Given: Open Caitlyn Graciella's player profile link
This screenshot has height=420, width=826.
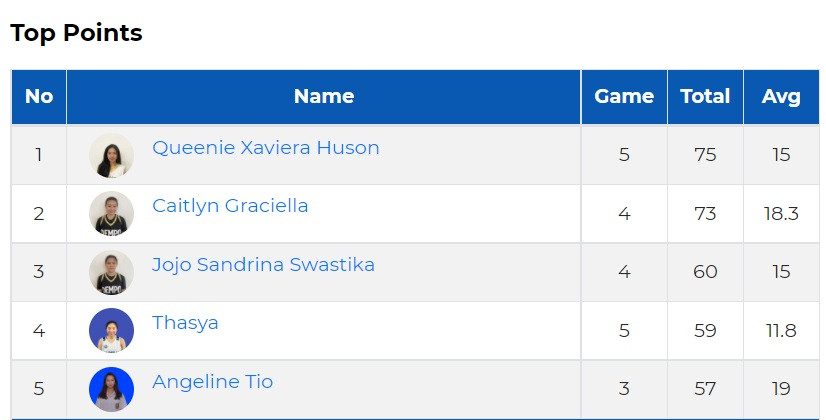Looking at the screenshot, I should (x=230, y=206).
